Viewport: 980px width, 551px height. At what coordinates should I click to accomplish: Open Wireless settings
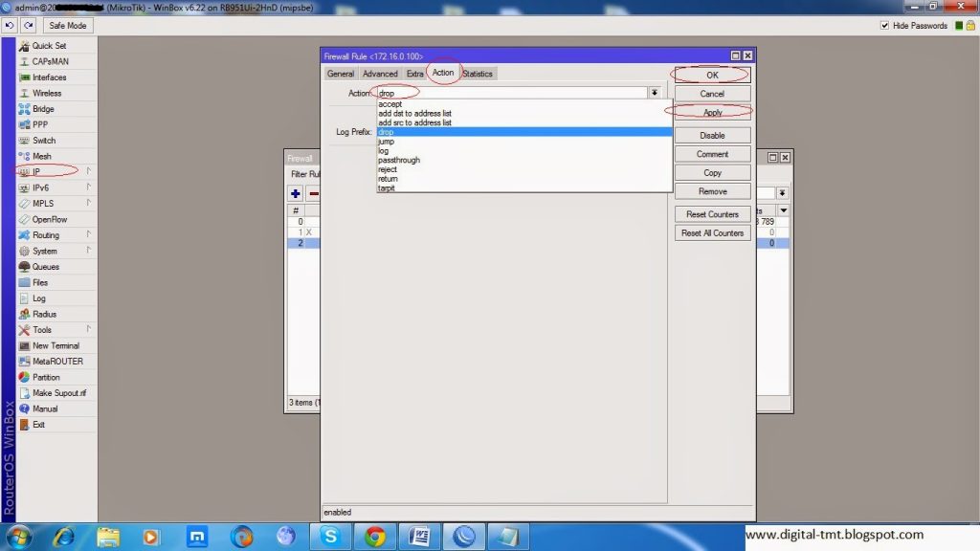click(56, 93)
